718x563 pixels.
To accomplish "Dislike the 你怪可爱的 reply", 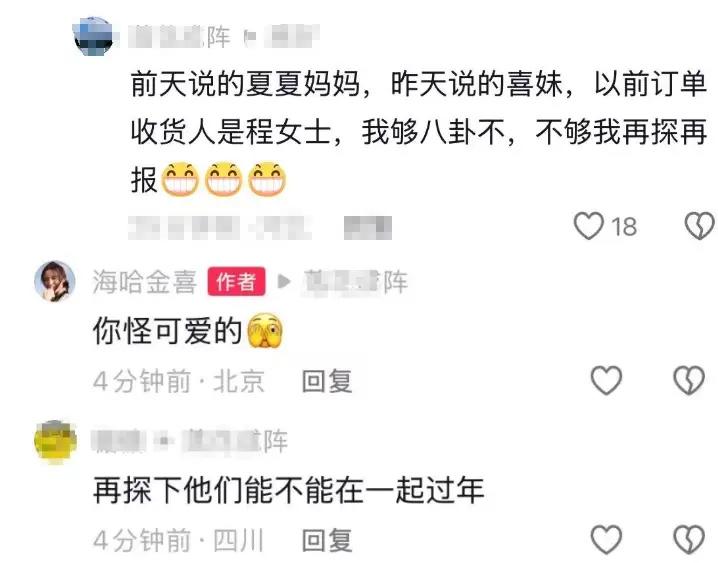I will click(x=689, y=380).
